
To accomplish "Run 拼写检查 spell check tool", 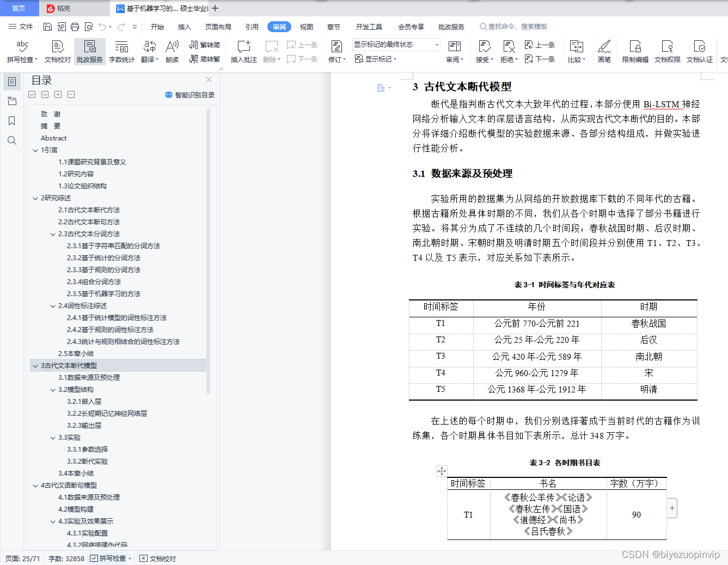I will [x=22, y=52].
